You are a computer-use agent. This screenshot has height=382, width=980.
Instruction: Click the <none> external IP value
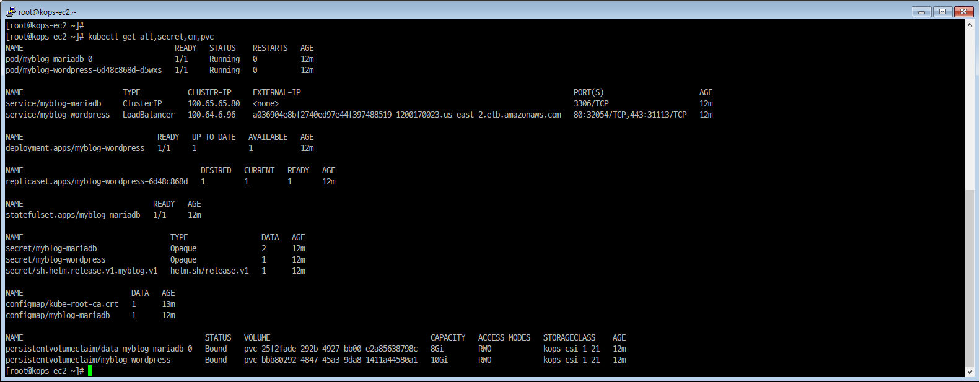266,103
